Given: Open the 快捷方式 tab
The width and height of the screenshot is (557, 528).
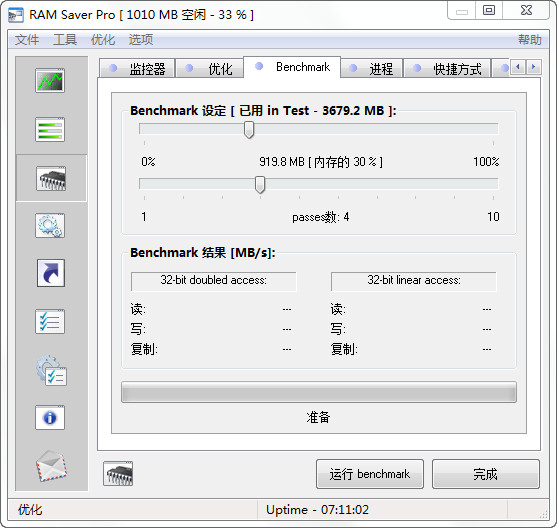Looking at the screenshot, I should click(447, 68).
